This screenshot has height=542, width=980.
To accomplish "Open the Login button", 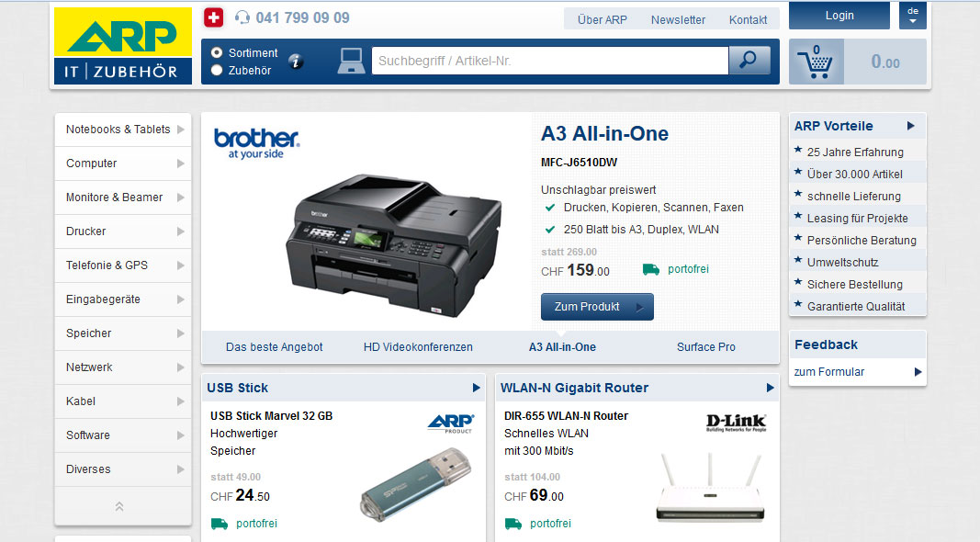I will (x=839, y=16).
